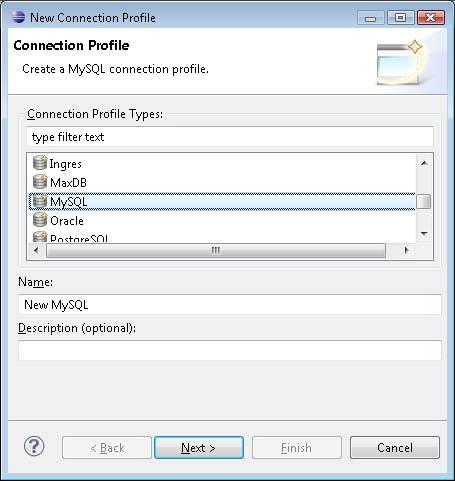
Task: Select MaxDB connection profile type
Action: click(x=68, y=183)
